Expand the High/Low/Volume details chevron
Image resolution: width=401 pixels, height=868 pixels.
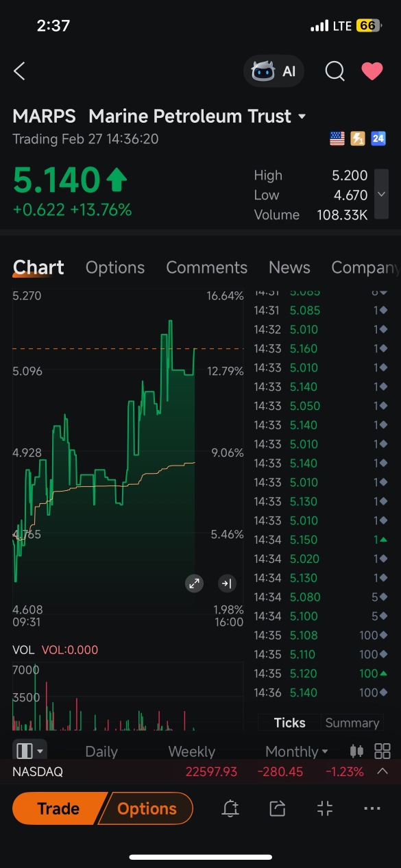pos(382,194)
